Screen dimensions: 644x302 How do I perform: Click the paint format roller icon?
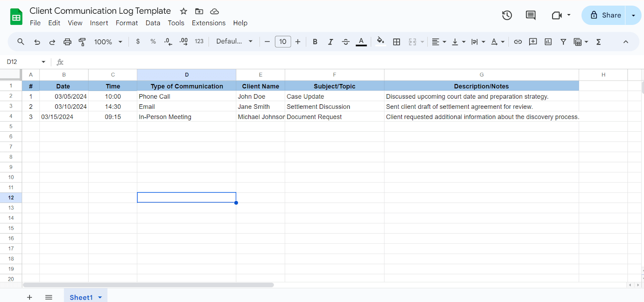pyautogui.click(x=82, y=41)
